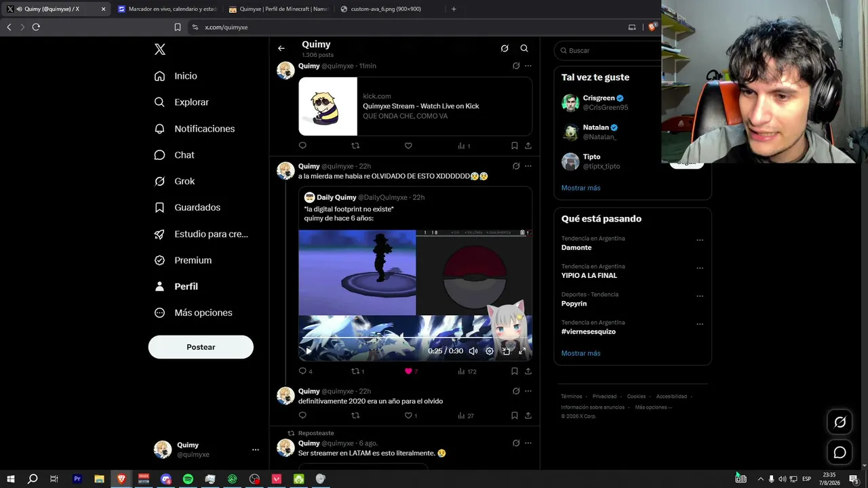This screenshot has width=868, height=488.
Task: Switch to the Minecraft profile browser tab
Action: click(x=278, y=9)
